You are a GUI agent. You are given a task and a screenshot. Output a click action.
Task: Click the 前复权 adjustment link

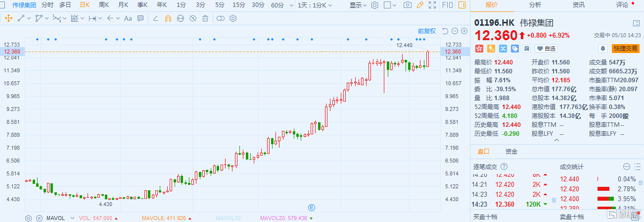pos(426,31)
